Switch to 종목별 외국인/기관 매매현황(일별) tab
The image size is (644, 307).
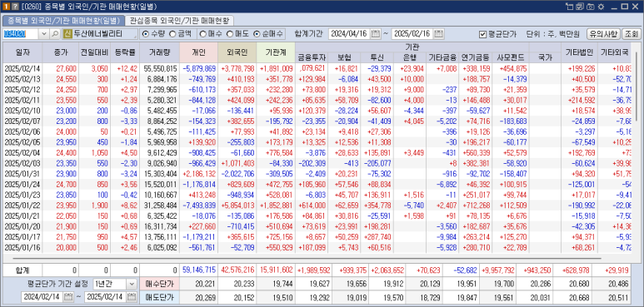[63, 21]
